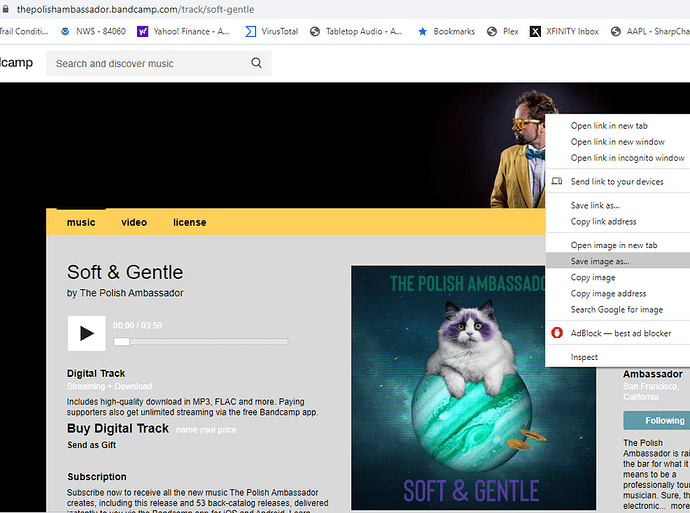Screen dimensions: 690x513
Task: Choose Save link as...
Action: click(x=617, y=205)
